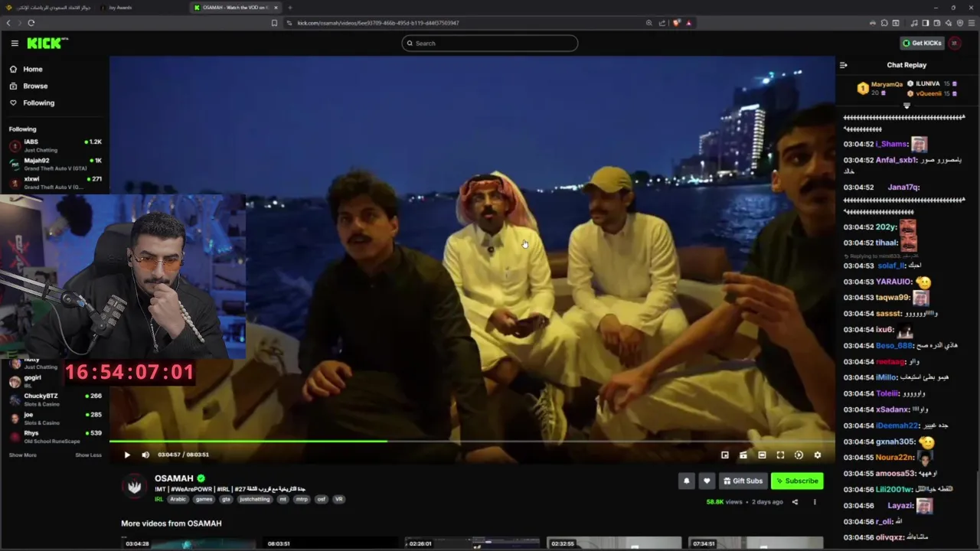The width and height of the screenshot is (980, 551).
Task: Click chat username Noura22n
Action: (x=894, y=458)
